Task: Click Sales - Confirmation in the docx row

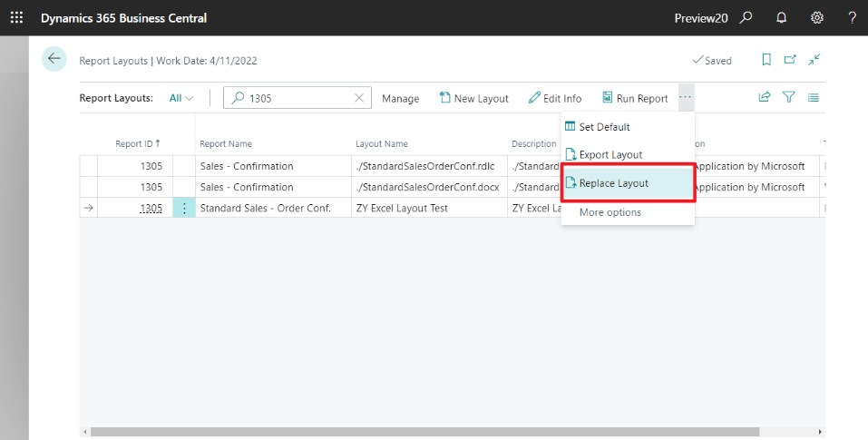Action: [274, 187]
